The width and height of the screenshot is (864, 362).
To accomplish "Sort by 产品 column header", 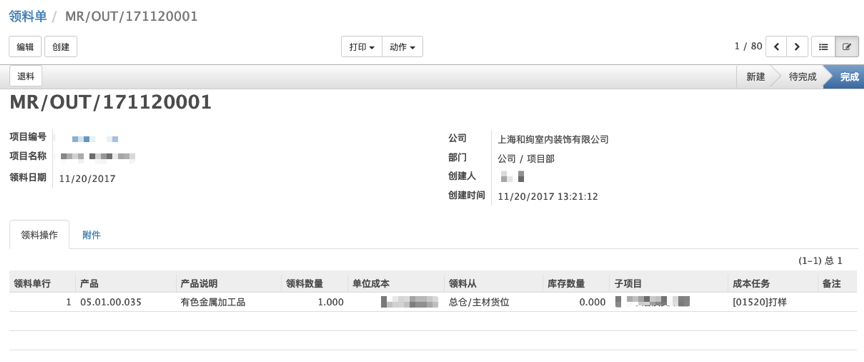I will click(126, 283).
